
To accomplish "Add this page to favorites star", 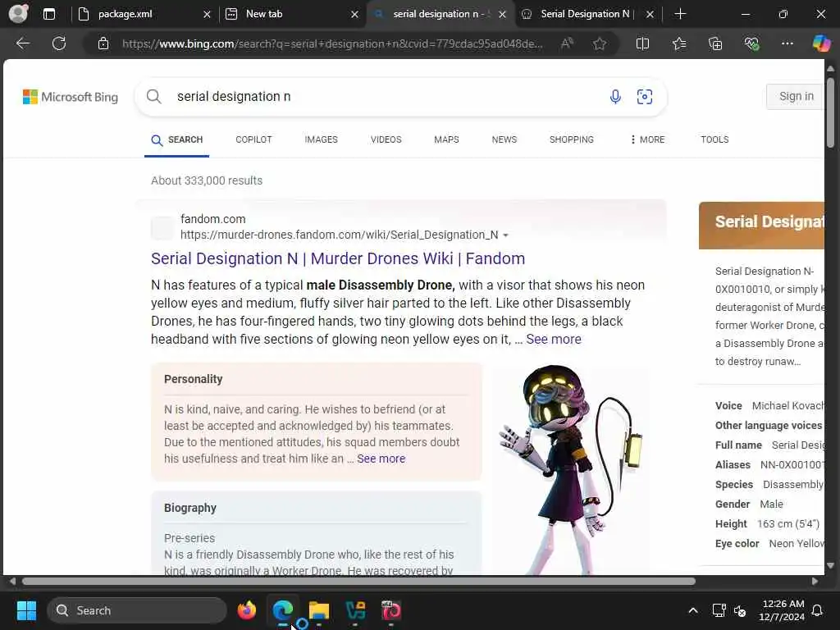I will pos(600,43).
